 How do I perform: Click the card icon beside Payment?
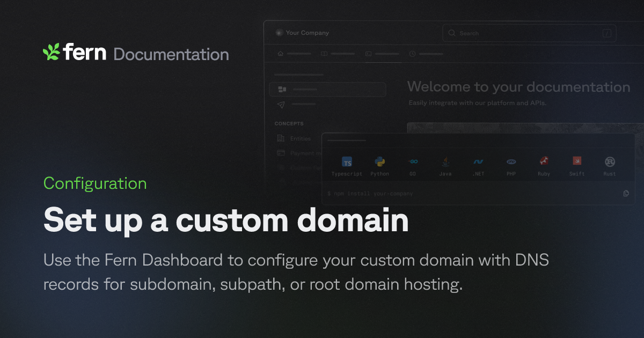coord(281,153)
